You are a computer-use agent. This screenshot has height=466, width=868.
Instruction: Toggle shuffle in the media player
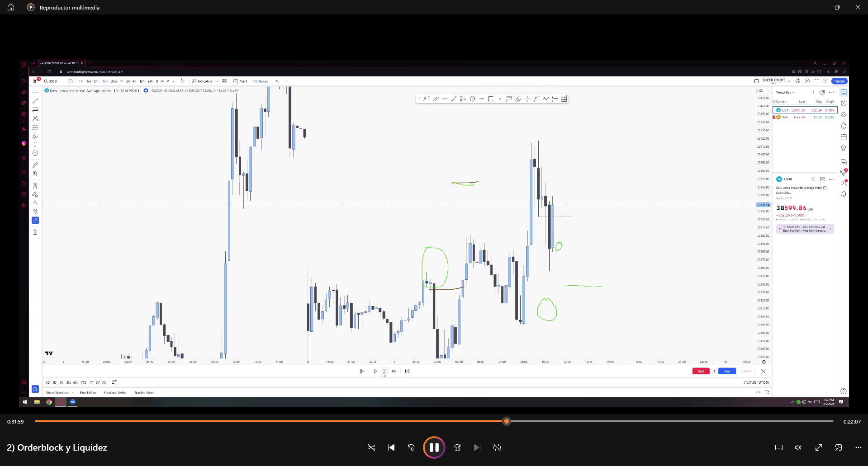click(x=371, y=447)
